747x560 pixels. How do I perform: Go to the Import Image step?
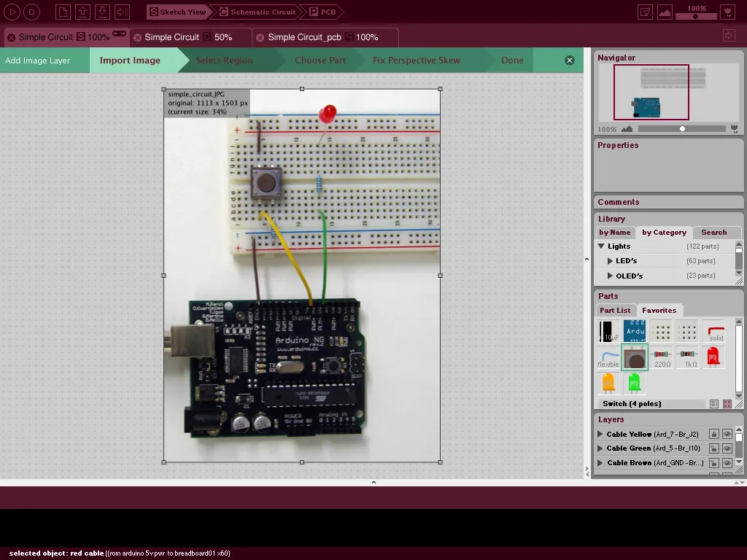[x=130, y=61]
